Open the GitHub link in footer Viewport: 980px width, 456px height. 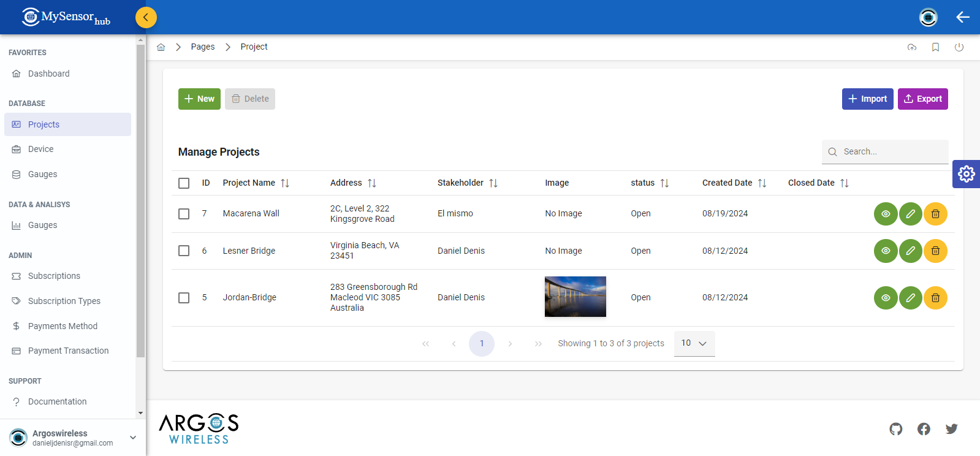896,429
